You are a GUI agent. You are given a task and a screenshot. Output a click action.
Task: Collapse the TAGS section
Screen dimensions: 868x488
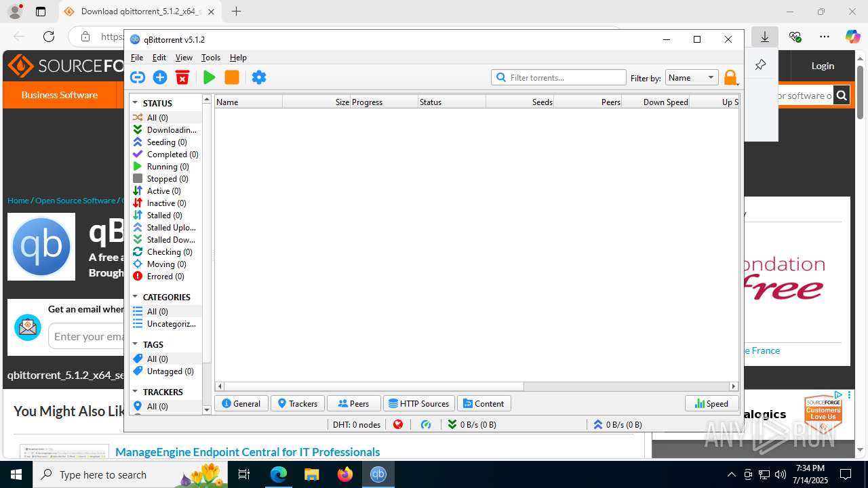tap(135, 344)
